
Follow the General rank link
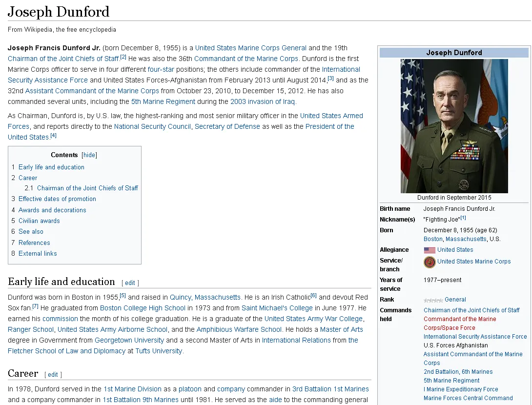455,300
